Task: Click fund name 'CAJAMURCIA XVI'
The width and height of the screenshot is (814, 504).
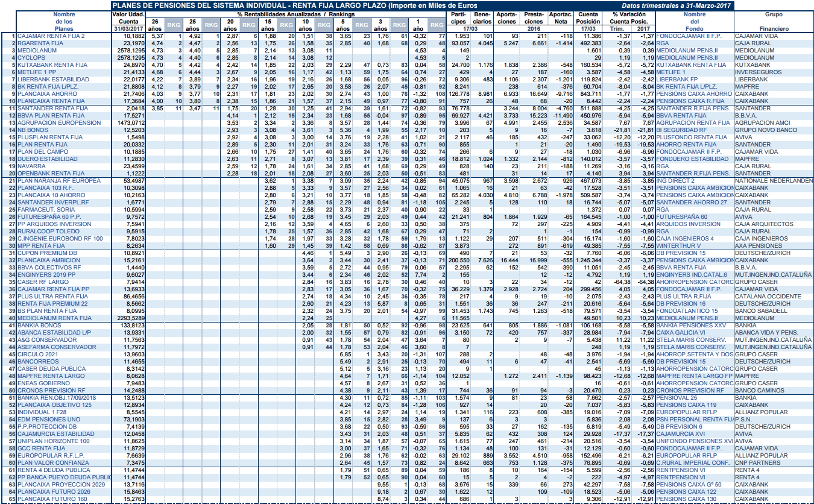Action: pyautogui.click(x=680, y=433)
